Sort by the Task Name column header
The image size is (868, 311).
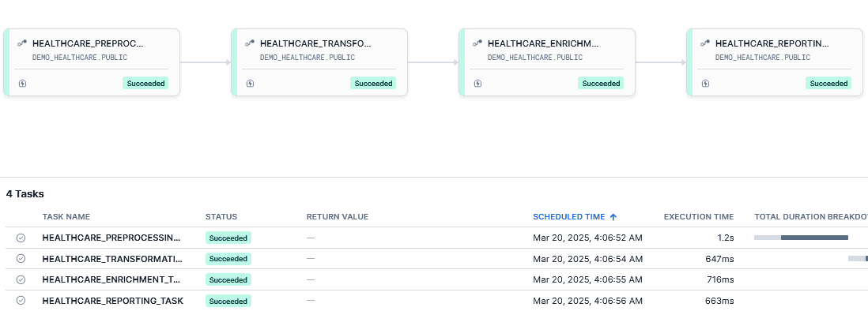click(66, 216)
